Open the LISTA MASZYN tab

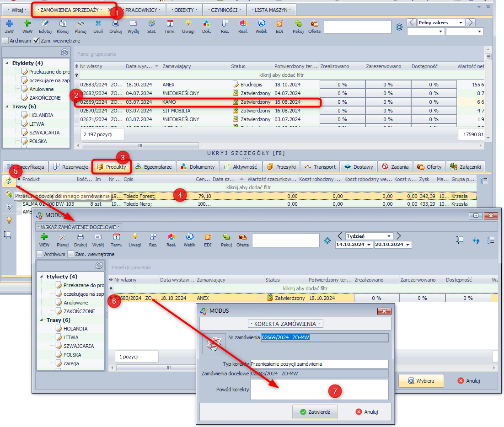point(271,10)
